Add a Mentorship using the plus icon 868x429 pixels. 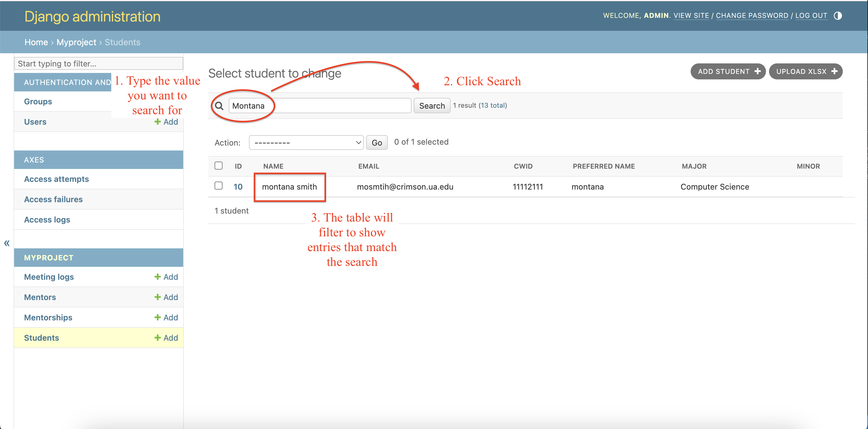point(157,317)
